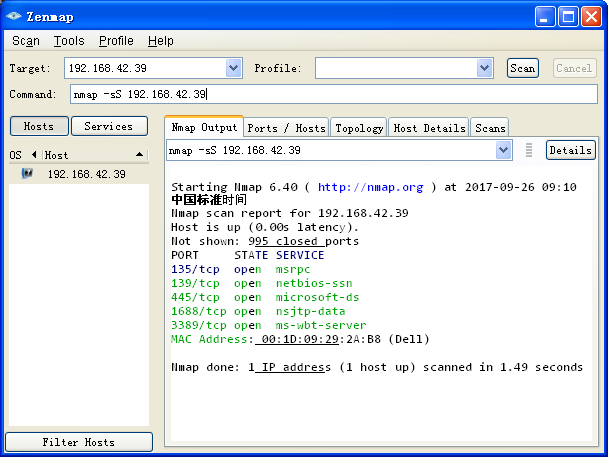
Task: Click the 135/tcp open msrpc line
Action: coord(240,269)
